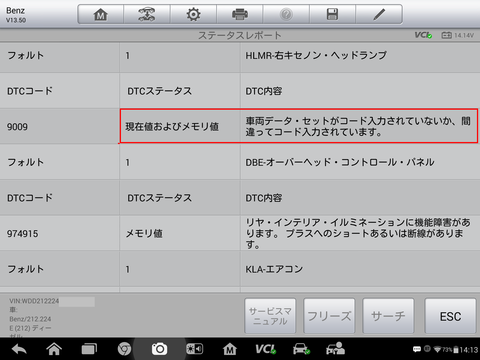Select HLMR-右キセノン・ヘッドランプ row text
Screen dimensions: 480x360
coord(316,55)
